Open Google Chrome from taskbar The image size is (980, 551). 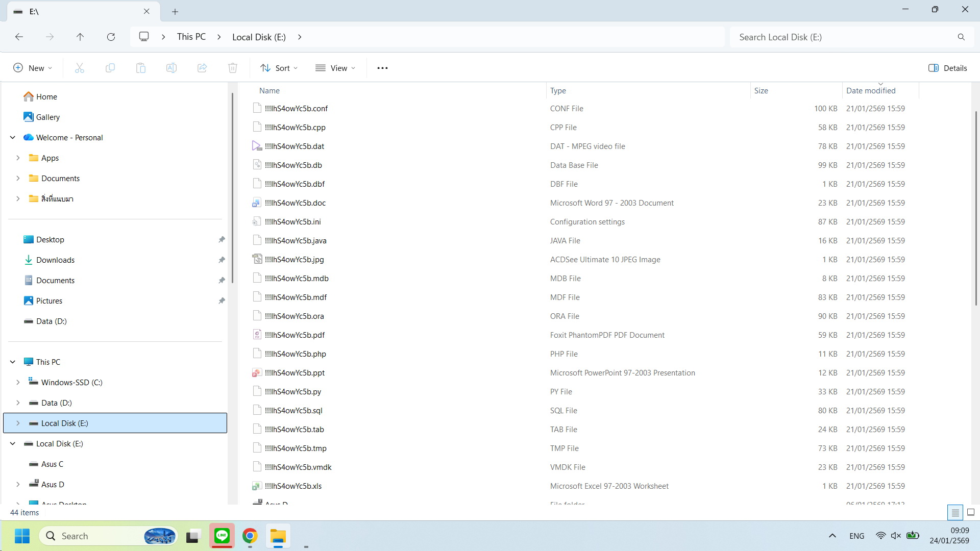[x=250, y=536]
